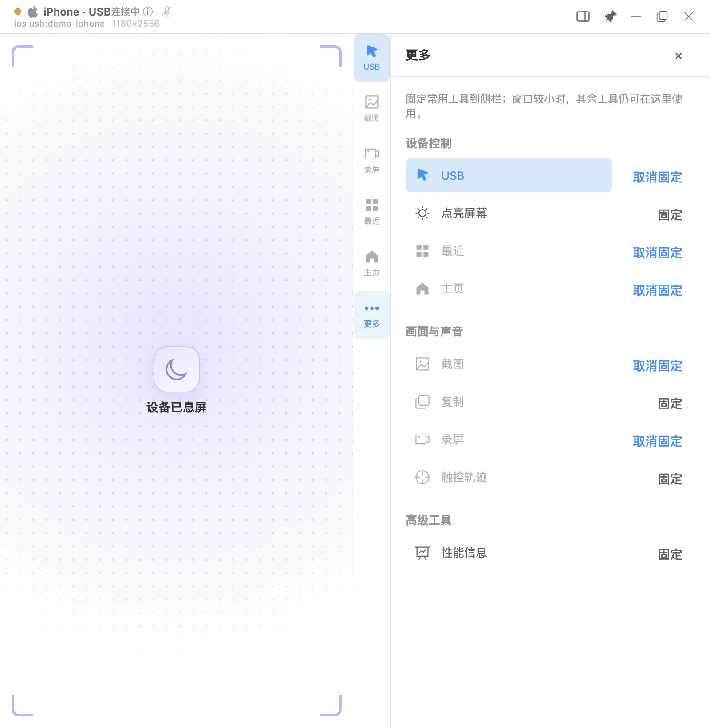710x728 pixels.
Task: Pin 复制 with 固定
Action: (x=670, y=404)
